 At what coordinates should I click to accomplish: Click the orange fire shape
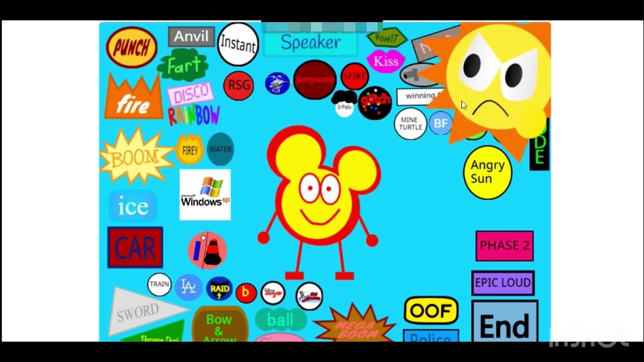click(133, 97)
